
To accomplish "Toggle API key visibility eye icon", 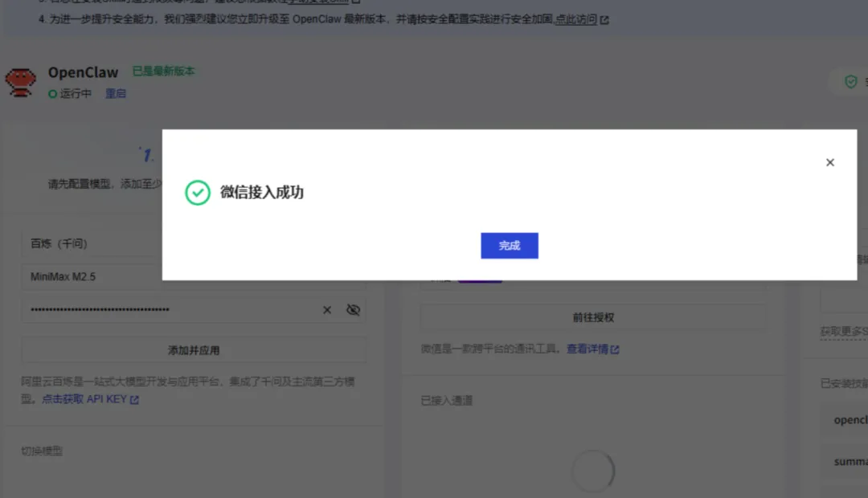I will pos(353,310).
